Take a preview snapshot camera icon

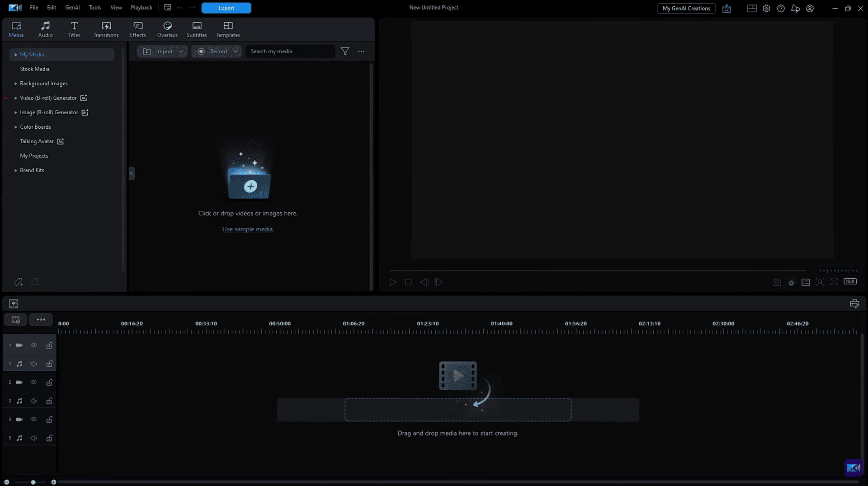point(777,282)
